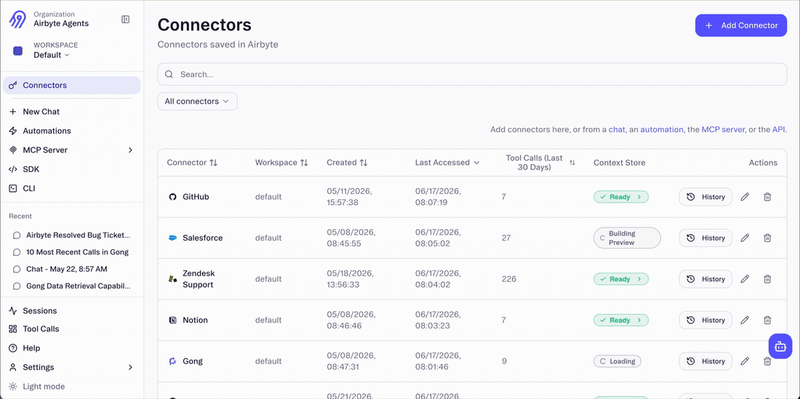Click the Airbyte logo icon
800x399 pixels.
tap(18, 19)
